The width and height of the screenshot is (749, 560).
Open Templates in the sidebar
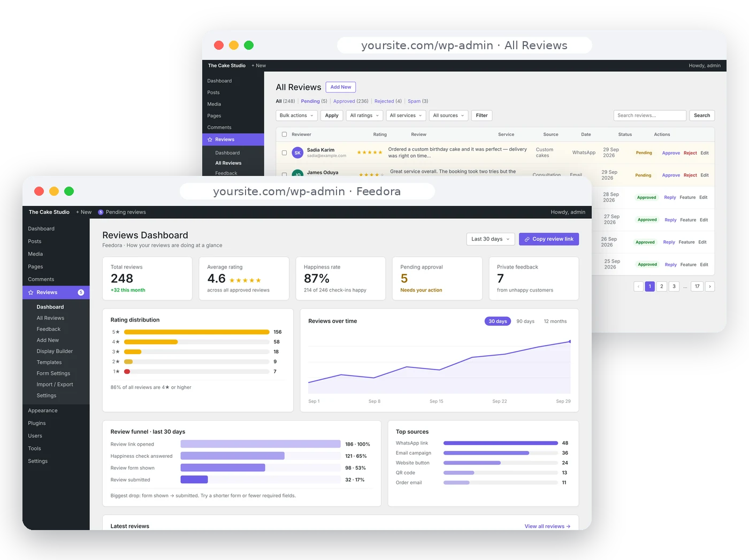(x=49, y=363)
